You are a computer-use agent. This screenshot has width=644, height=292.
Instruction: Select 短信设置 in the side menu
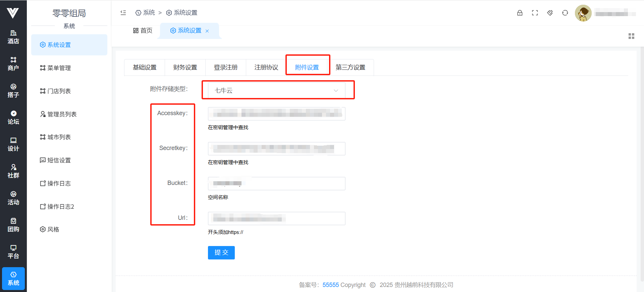(x=59, y=160)
